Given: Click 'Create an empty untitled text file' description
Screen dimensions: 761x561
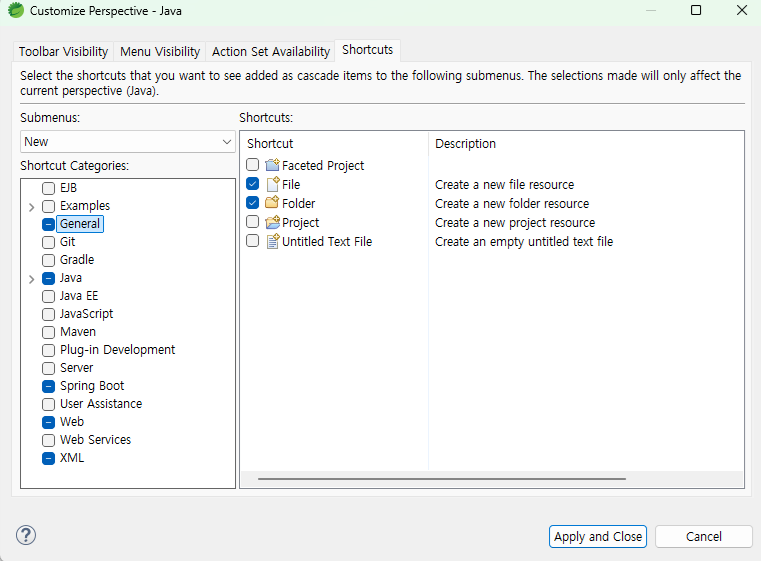Looking at the screenshot, I should pos(524,241).
